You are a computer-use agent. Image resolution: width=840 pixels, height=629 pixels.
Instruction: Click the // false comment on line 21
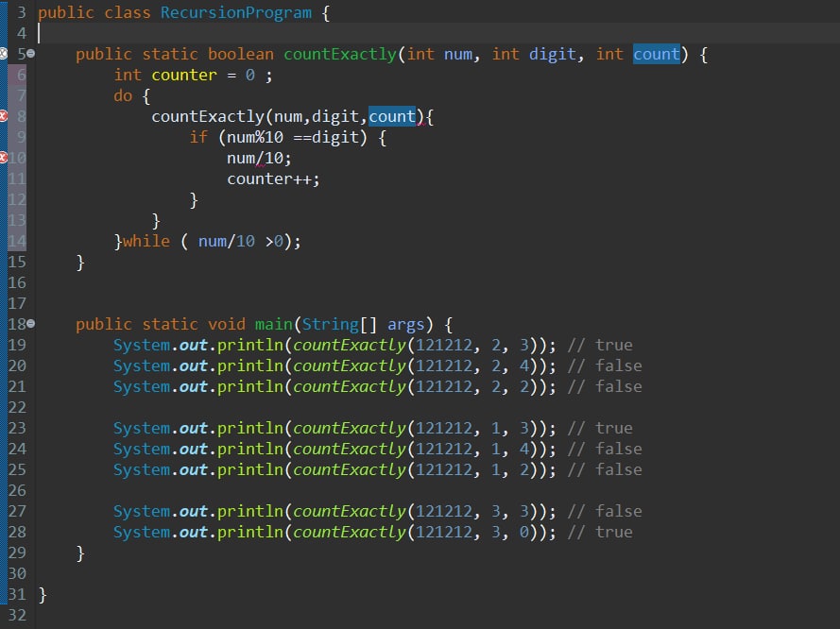[605, 386]
